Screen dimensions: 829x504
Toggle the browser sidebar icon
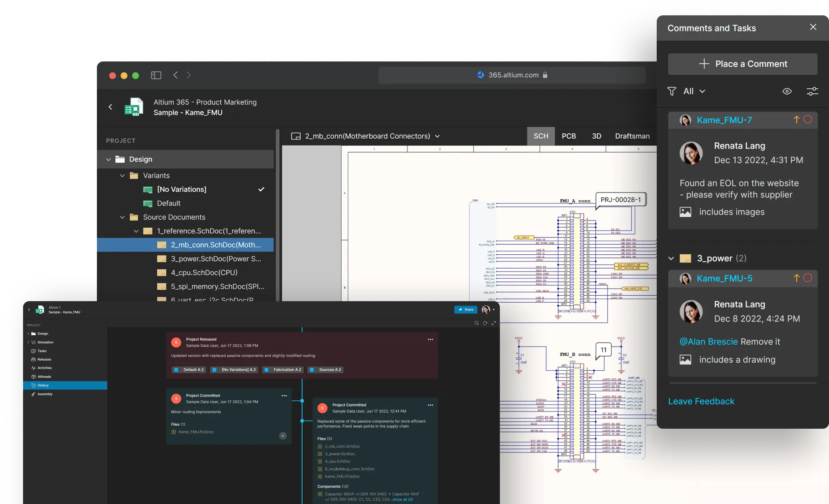coord(156,75)
